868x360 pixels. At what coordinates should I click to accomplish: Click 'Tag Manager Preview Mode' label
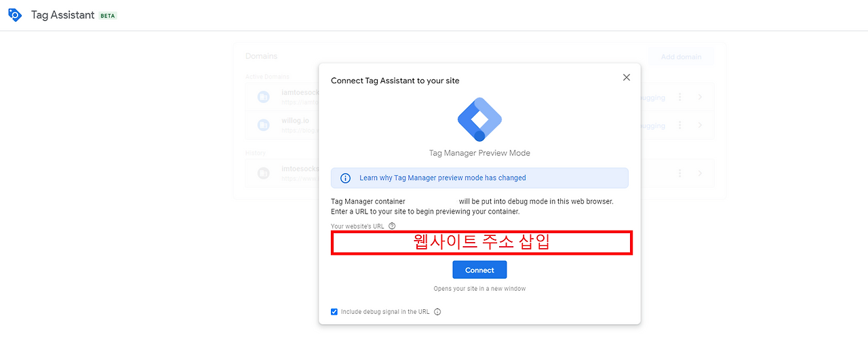[x=479, y=153]
